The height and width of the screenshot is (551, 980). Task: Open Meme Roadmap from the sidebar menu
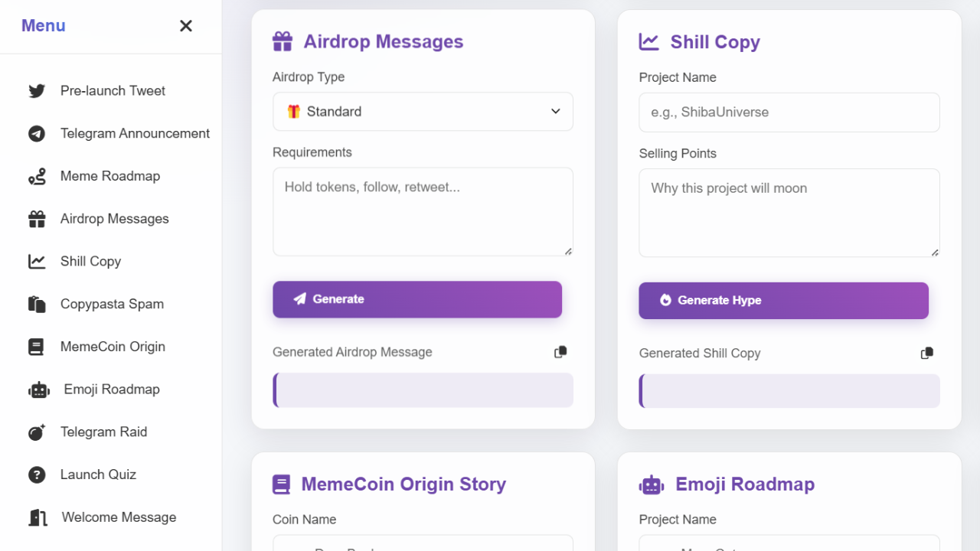(110, 176)
